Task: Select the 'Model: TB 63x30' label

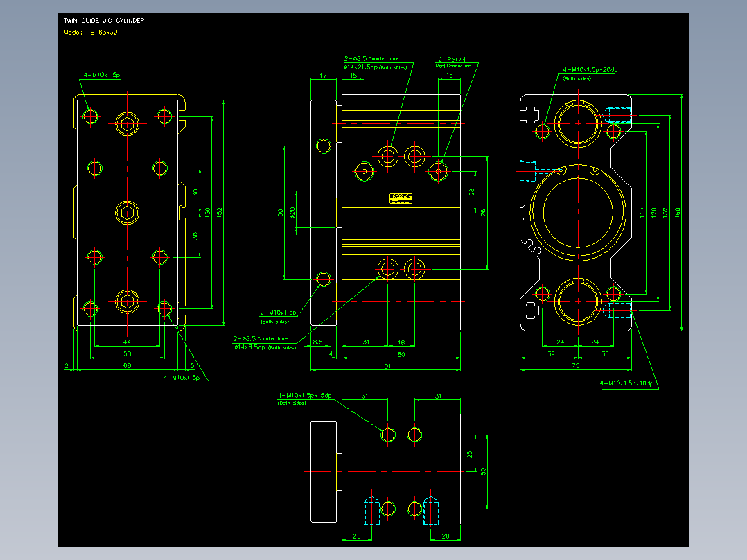Action: point(90,33)
